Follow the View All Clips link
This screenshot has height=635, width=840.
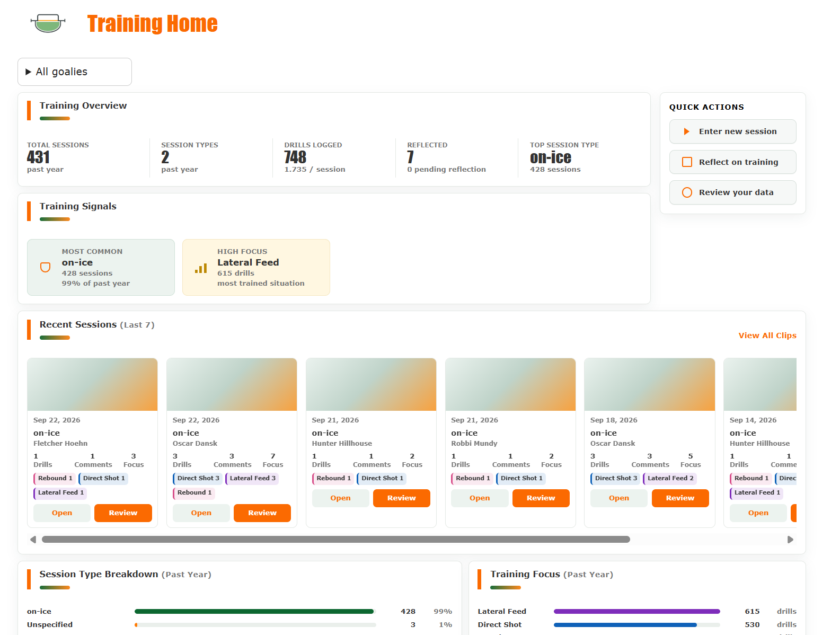click(767, 336)
